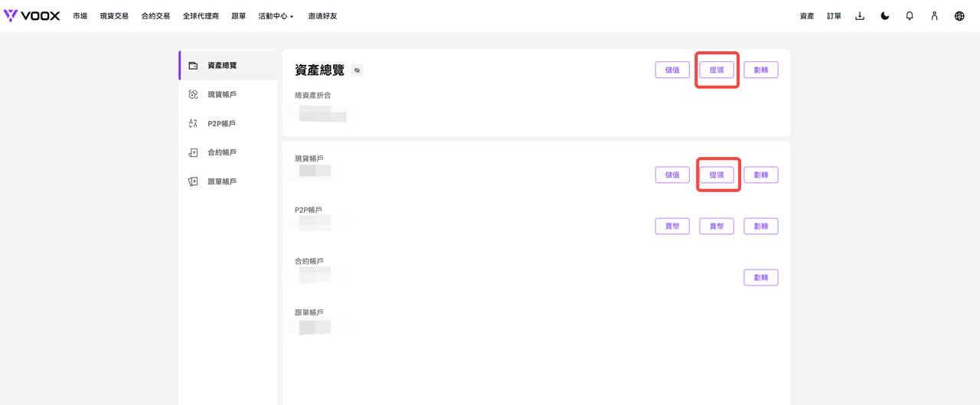
Task: Click the icon beside 跟單帳戶 in sidebar
Action: tap(193, 181)
